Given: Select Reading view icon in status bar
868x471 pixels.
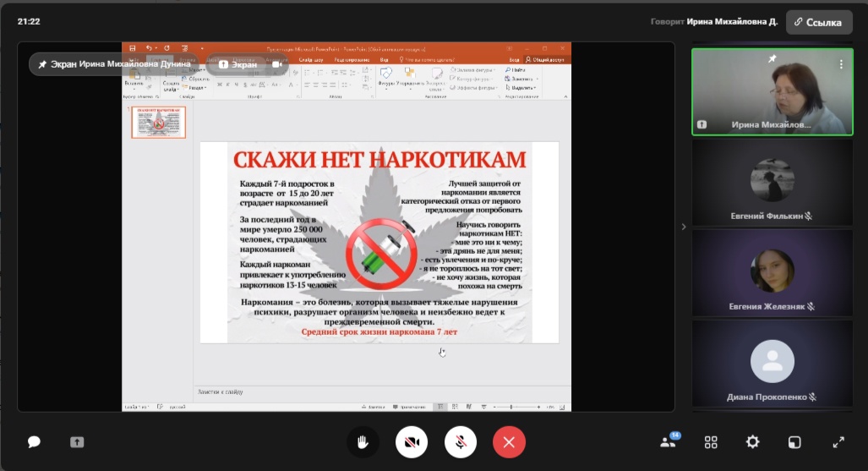Looking at the screenshot, I should point(469,407).
